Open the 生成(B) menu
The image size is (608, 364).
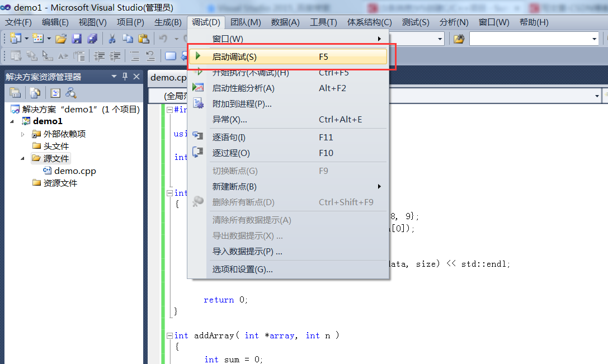pyautogui.click(x=168, y=22)
